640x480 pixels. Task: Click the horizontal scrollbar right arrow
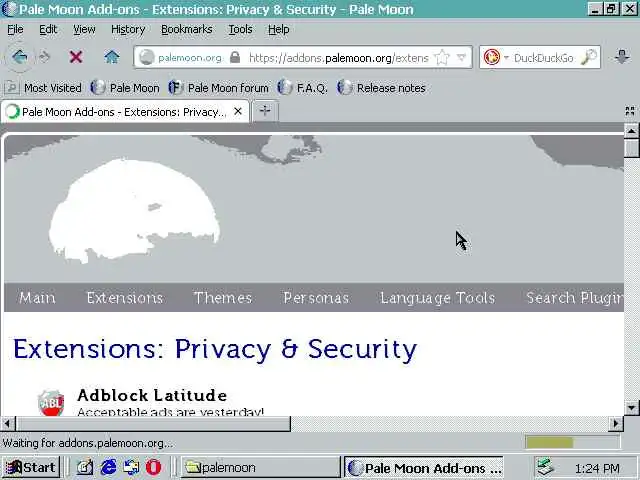[616, 424]
